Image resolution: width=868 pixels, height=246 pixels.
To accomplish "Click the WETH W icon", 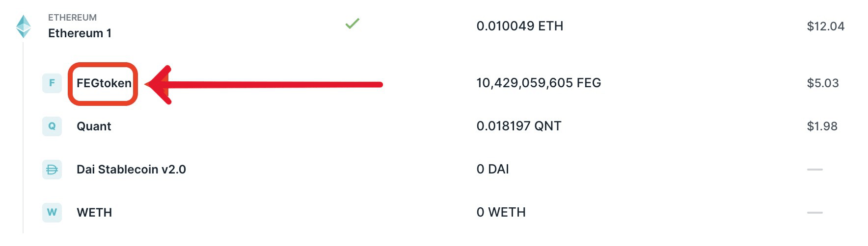I will [x=52, y=213].
